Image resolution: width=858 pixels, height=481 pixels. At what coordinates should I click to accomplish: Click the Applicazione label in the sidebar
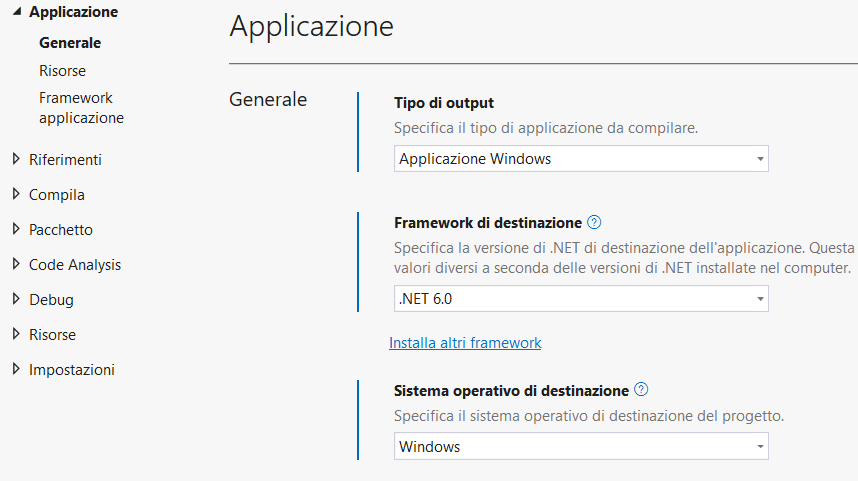tap(74, 12)
